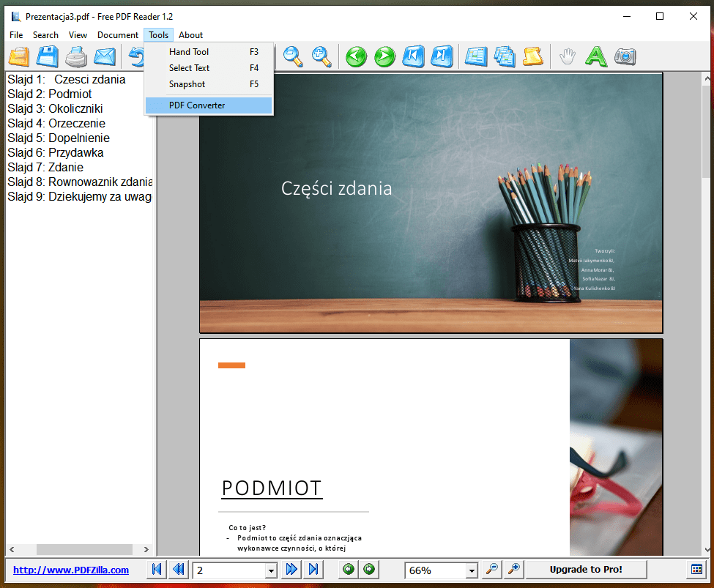714x588 pixels.
Task: Click the bottom bar zoom out magnifier
Action: tap(492, 569)
